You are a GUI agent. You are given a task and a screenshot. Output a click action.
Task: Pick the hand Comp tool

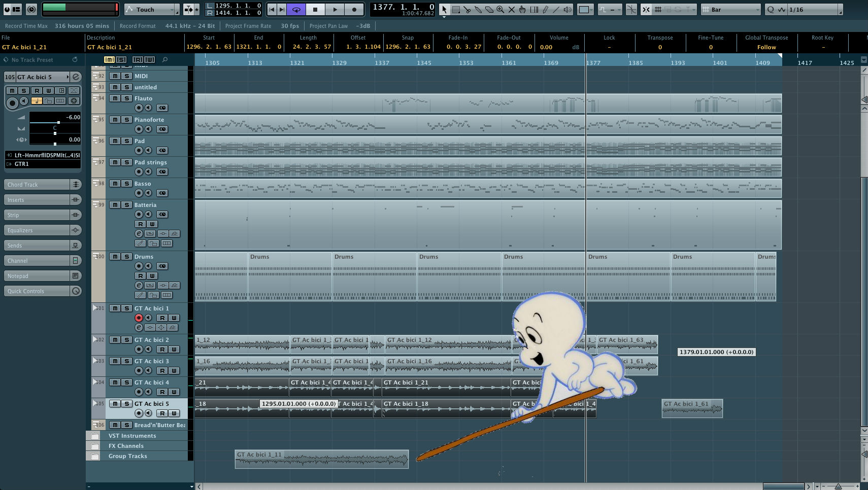click(x=523, y=9)
